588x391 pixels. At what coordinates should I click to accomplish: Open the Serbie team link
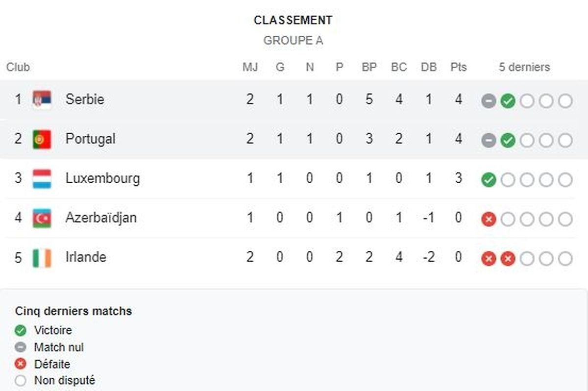pyautogui.click(x=84, y=99)
